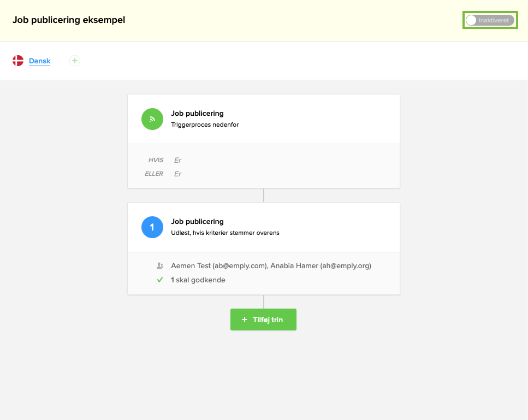Open the Job publicering eksempel title menu
This screenshot has height=420, width=528.
click(68, 20)
